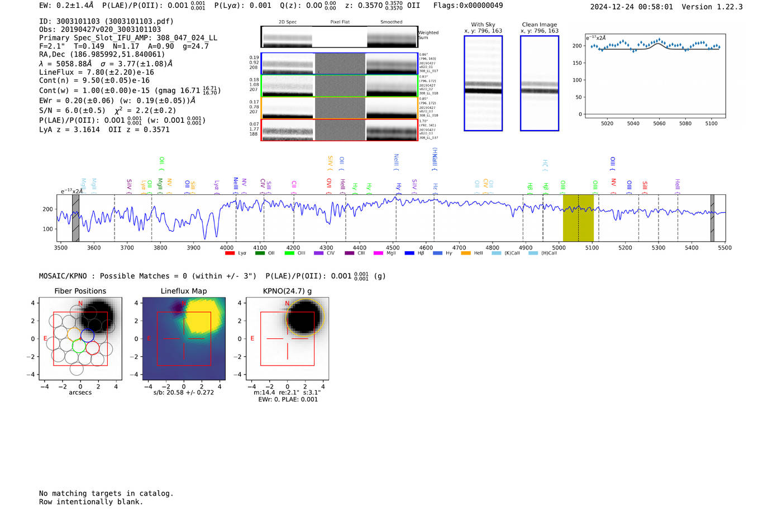This screenshot has height=532, width=782.
Task: Click the Row intentionally blank text
Action: pyautogui.click(x=91, y=502)
